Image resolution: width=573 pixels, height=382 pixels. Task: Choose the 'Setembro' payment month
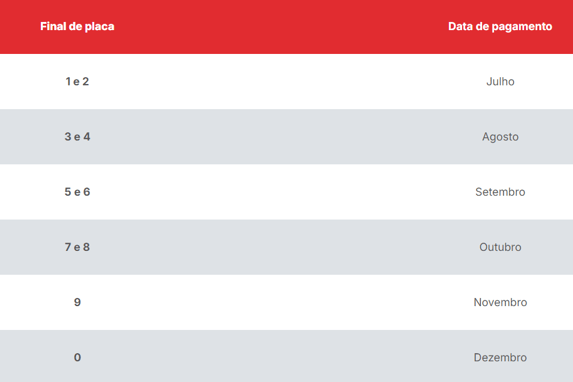click(x=500, y=192)
